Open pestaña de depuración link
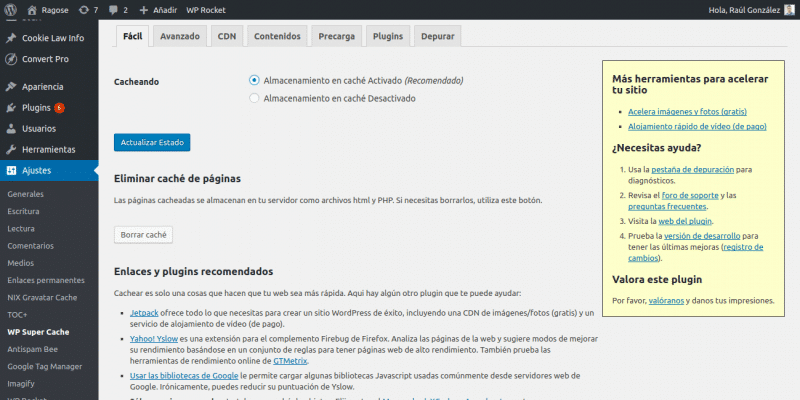 click(692, 169)
